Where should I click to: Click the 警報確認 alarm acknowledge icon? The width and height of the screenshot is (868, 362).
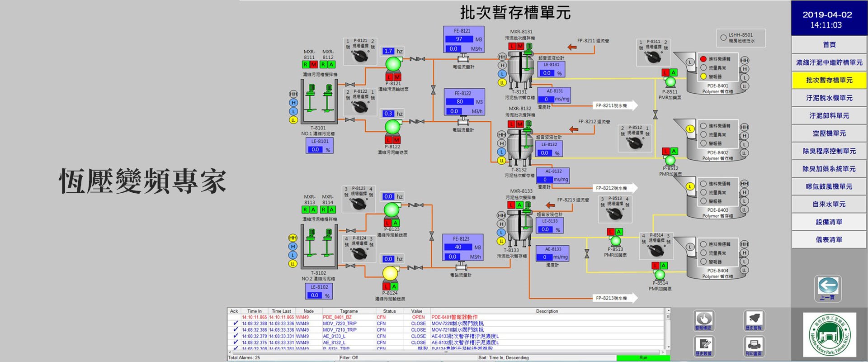point(703,321)
